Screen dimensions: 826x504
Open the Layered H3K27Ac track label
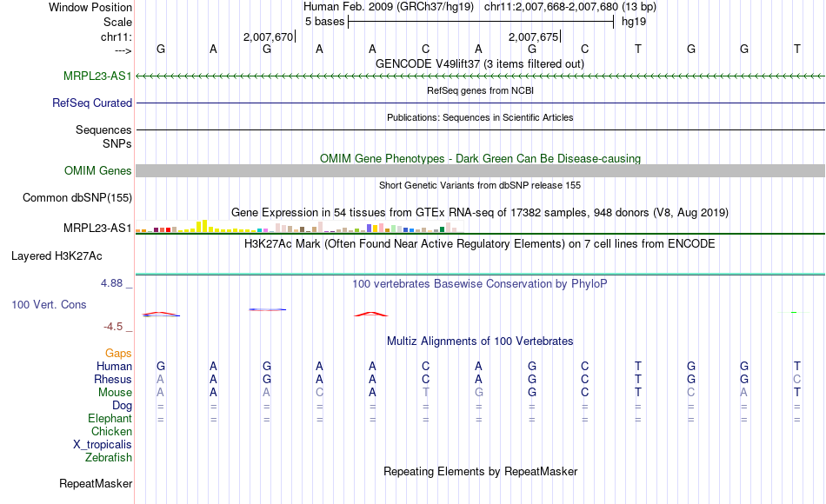click(x=57, y=256)
